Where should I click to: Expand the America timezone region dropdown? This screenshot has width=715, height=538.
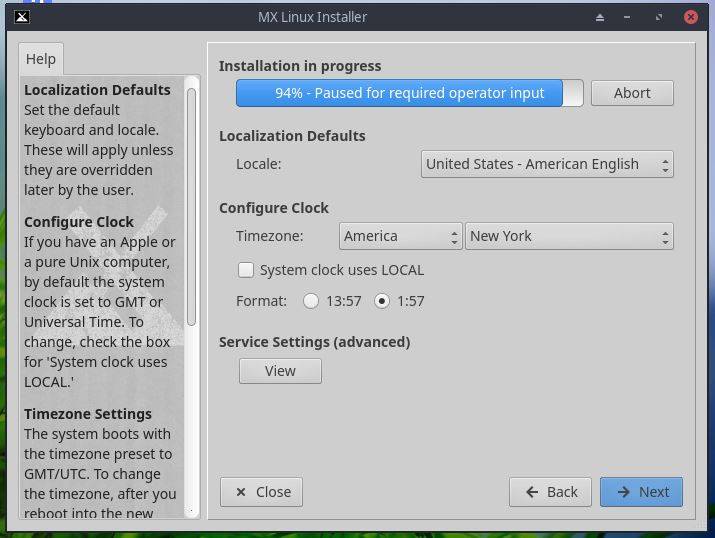pos(400,236)
